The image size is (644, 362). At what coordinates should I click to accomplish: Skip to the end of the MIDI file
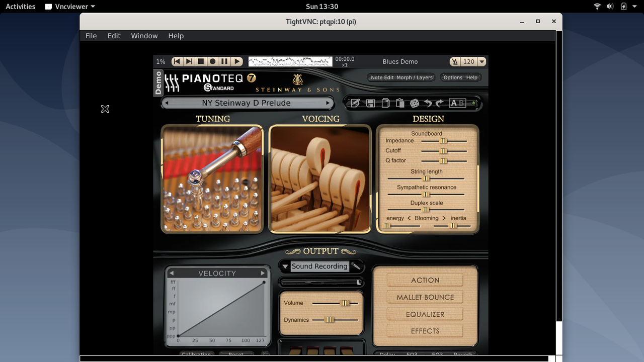coord(189,61)
